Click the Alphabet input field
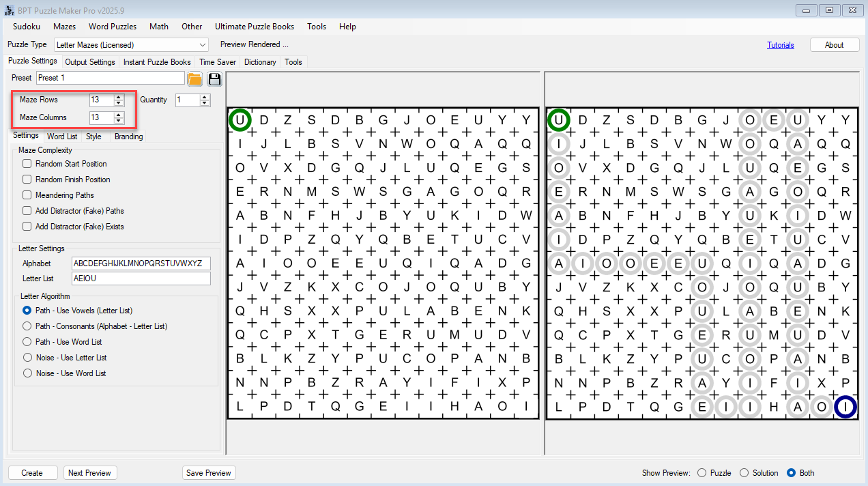 pos(141,263)
